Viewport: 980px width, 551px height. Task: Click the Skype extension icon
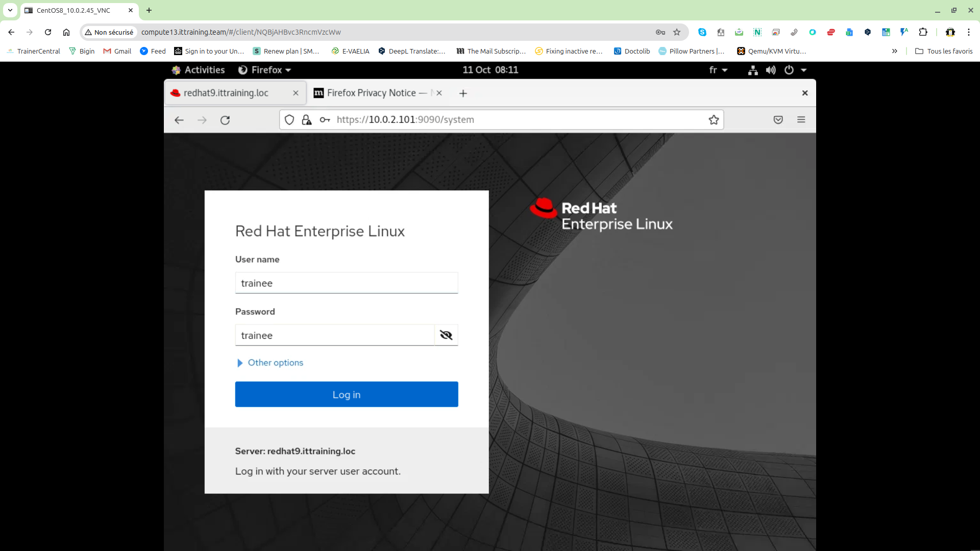pyautogui.click(x=702, y=32)
